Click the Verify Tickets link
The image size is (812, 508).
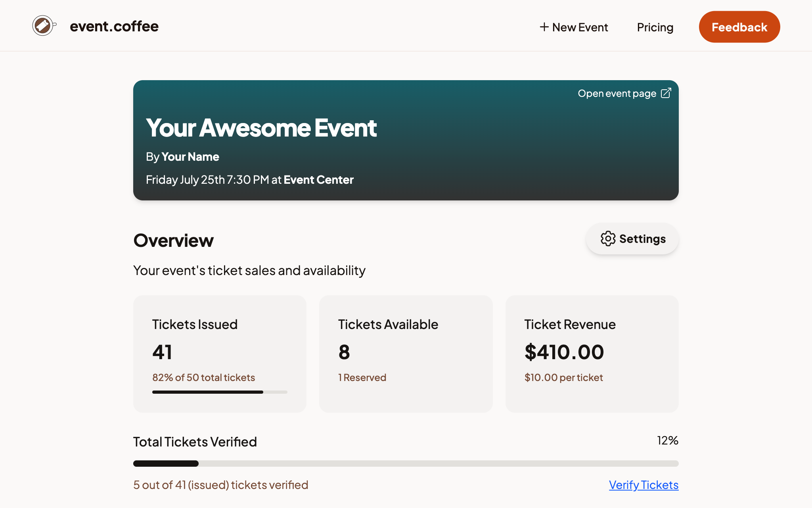click(643, 485)
